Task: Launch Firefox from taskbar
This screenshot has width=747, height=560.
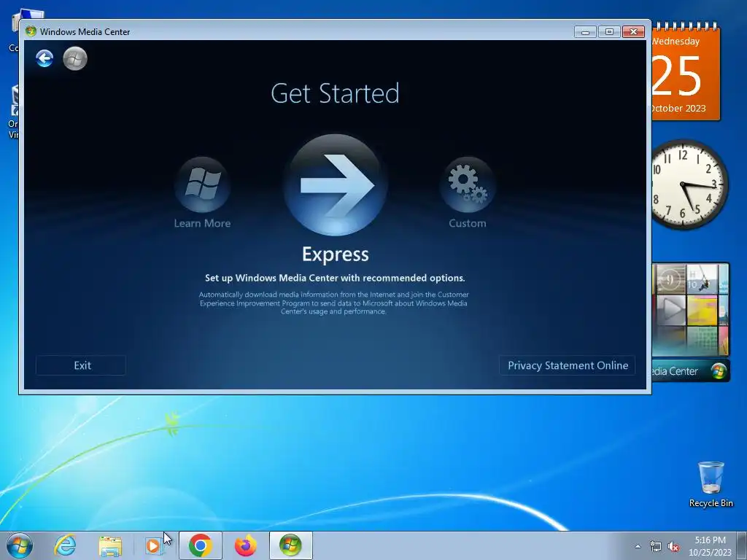Action: tap(245, 545)
